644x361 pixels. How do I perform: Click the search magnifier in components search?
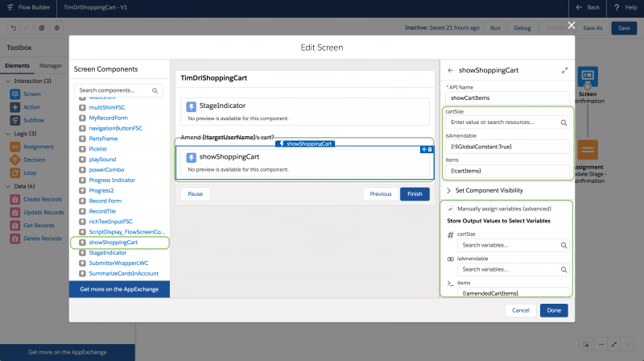tap(155, 90)
